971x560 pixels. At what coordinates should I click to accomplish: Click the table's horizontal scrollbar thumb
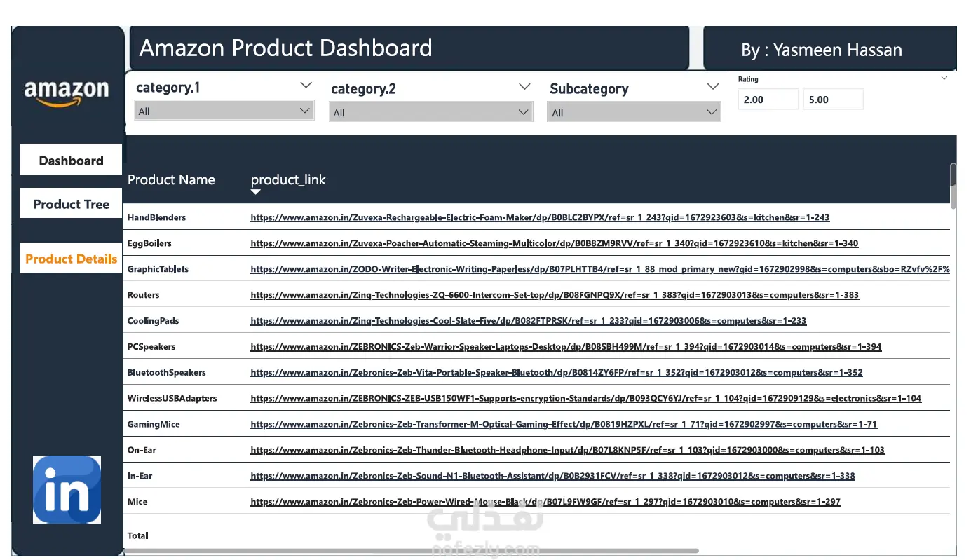412,551
